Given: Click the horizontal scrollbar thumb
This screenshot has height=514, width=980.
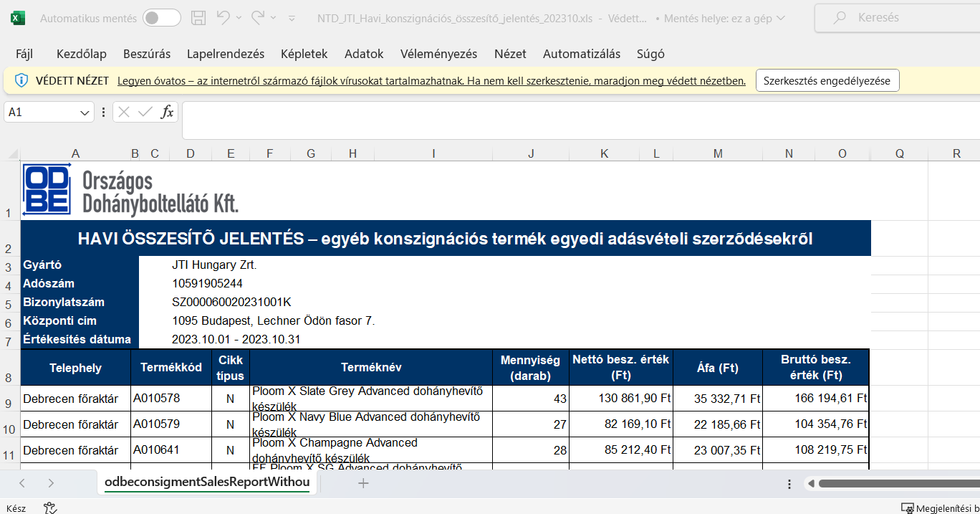Looking at the screenshot, I should click(899, 483).
